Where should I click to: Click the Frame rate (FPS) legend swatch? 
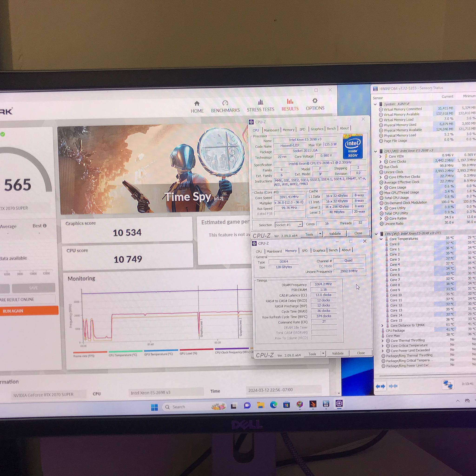[90, 352]
